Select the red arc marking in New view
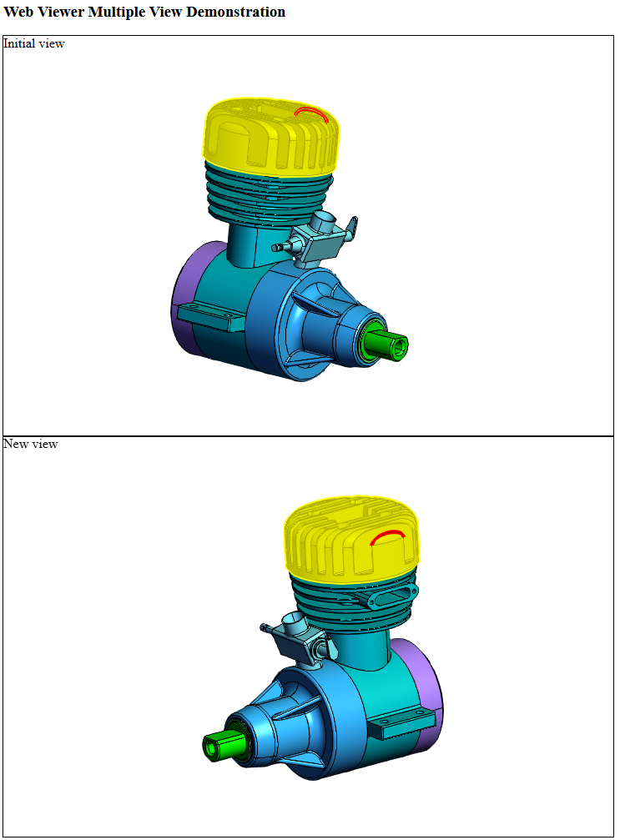Screen dimensions: 620x840 [x=387, y=536]
